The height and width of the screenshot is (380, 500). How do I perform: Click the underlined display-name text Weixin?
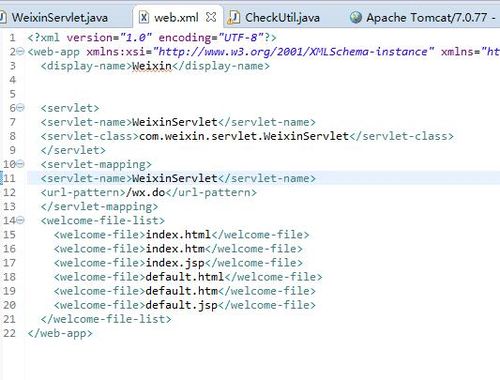click(x=152, y=66)
